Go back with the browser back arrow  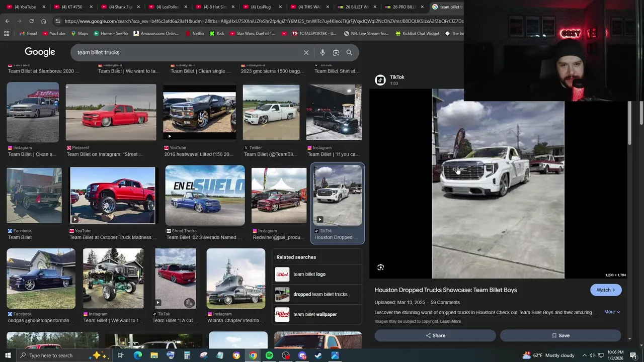click(x=7, y=21)
